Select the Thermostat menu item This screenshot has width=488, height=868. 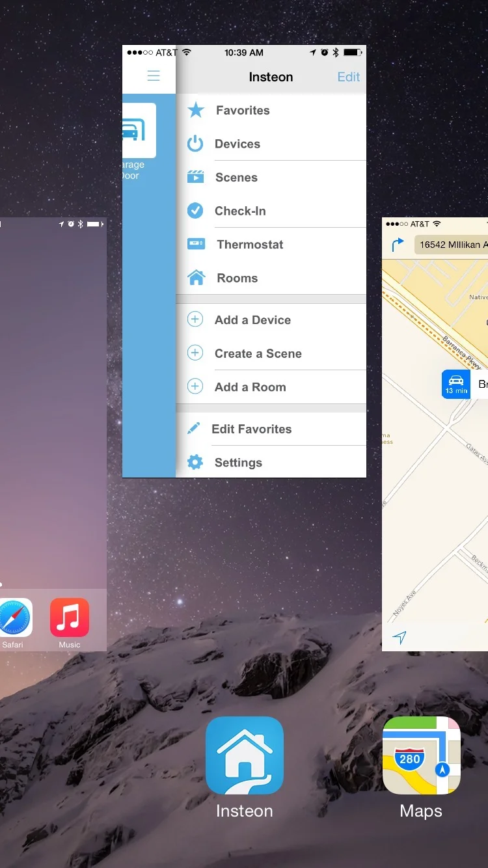pos(271,244)
